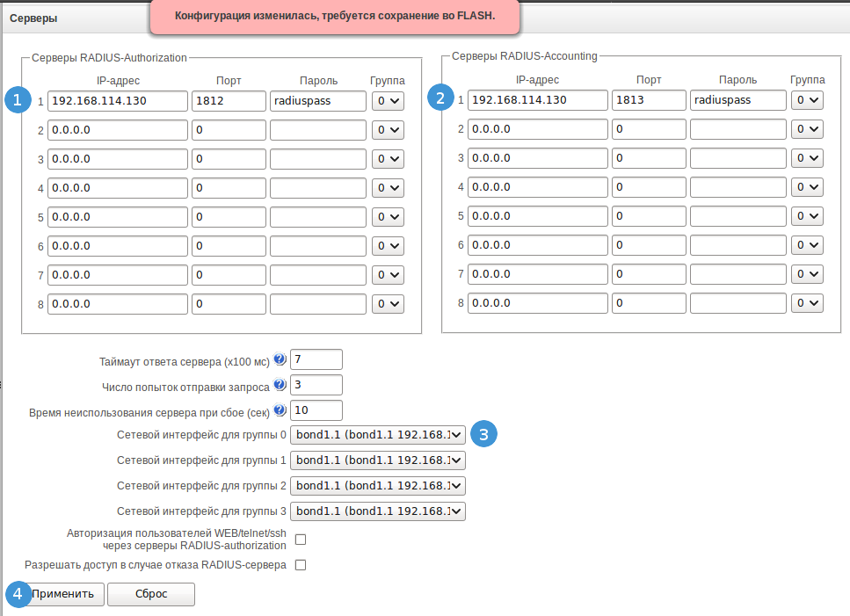The height and width of the screenshot is (616, 850).
Task: Open group dropdown for Authorization server row 4
Action: (388, 188)
